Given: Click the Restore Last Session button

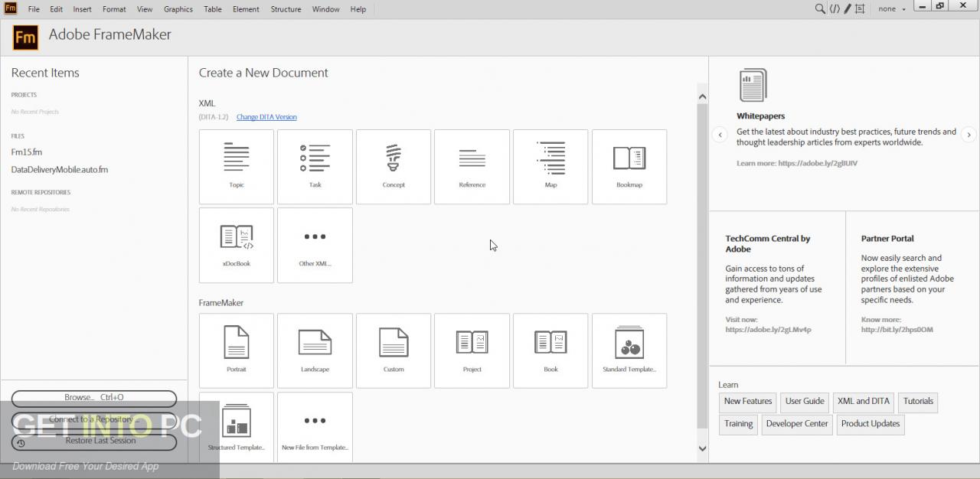Looking at the screenshot, I should (x=94, y=442).
